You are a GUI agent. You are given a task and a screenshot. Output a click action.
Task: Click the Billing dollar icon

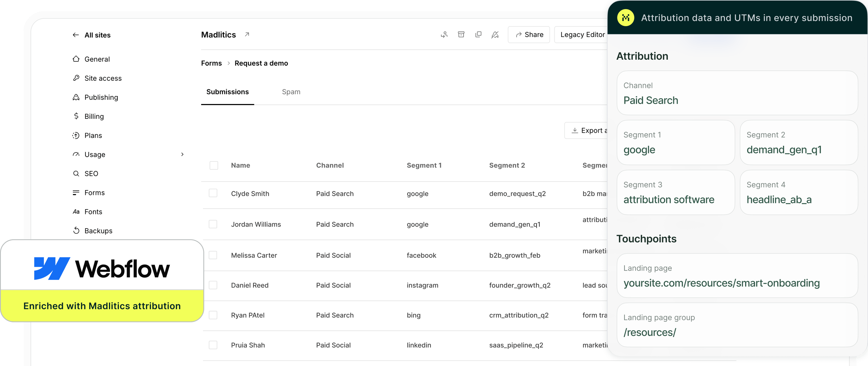click(x=76, y=116)
